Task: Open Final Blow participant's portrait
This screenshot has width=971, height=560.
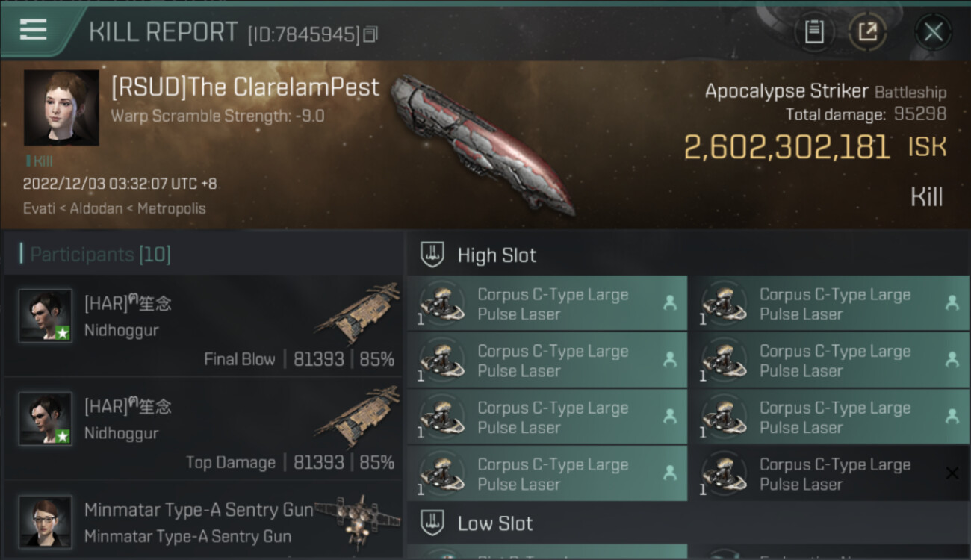Action: 46,316
